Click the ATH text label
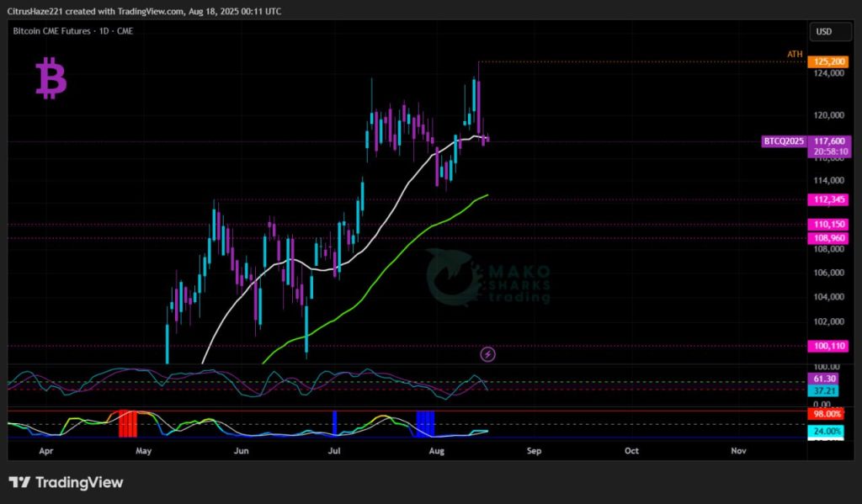Image resolution: width=862 pixels, height=504 pixels. [x=795, y=55]
